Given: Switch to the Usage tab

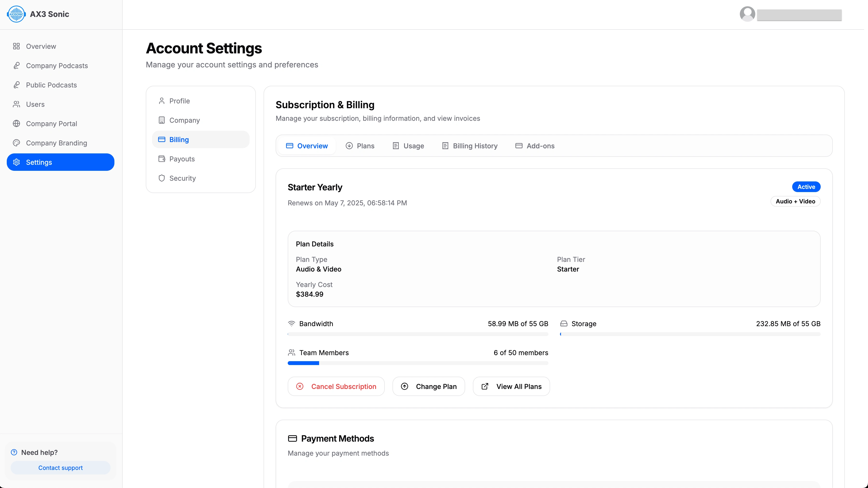Looking at the screenshot, I should tap(408, 146).
